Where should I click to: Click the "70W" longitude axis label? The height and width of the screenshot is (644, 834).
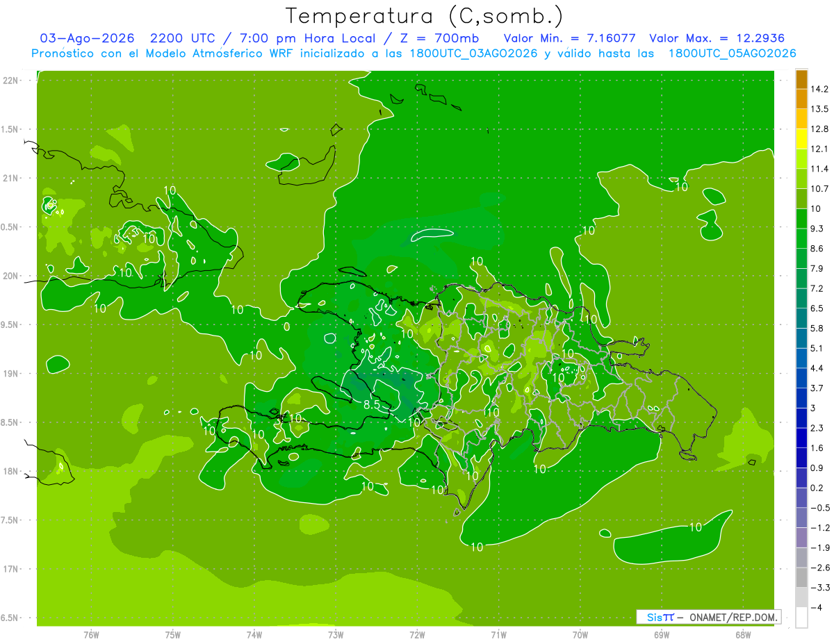580,635
